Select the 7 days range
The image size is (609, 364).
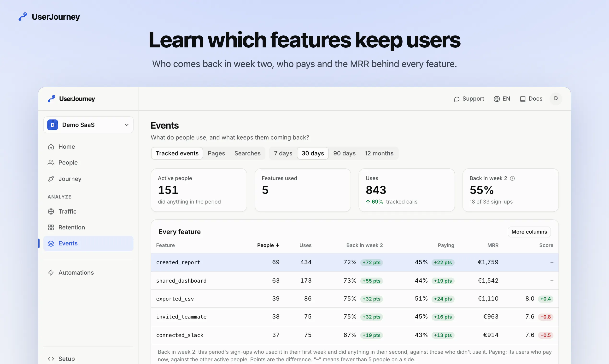283,153
